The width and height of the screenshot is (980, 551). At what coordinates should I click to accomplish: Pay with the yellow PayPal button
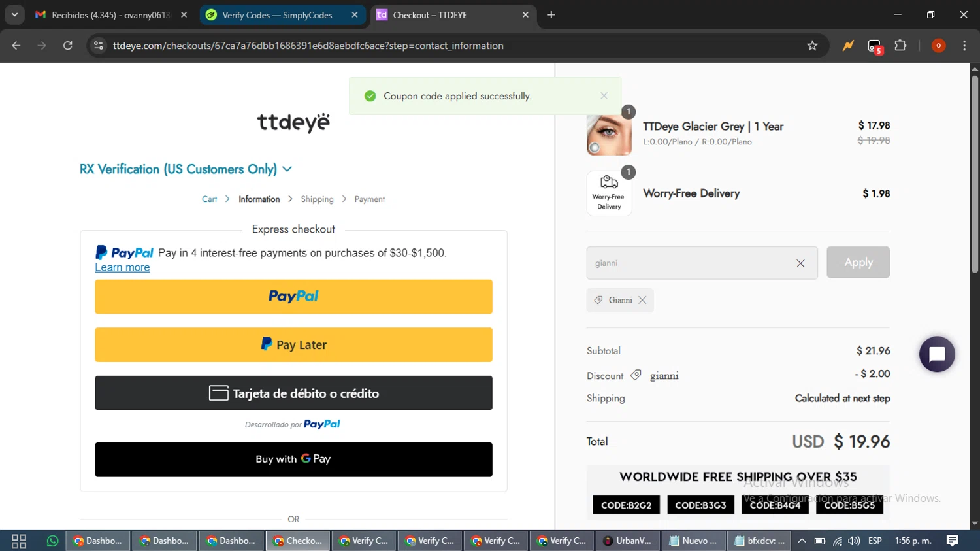[x=293, y=297]
